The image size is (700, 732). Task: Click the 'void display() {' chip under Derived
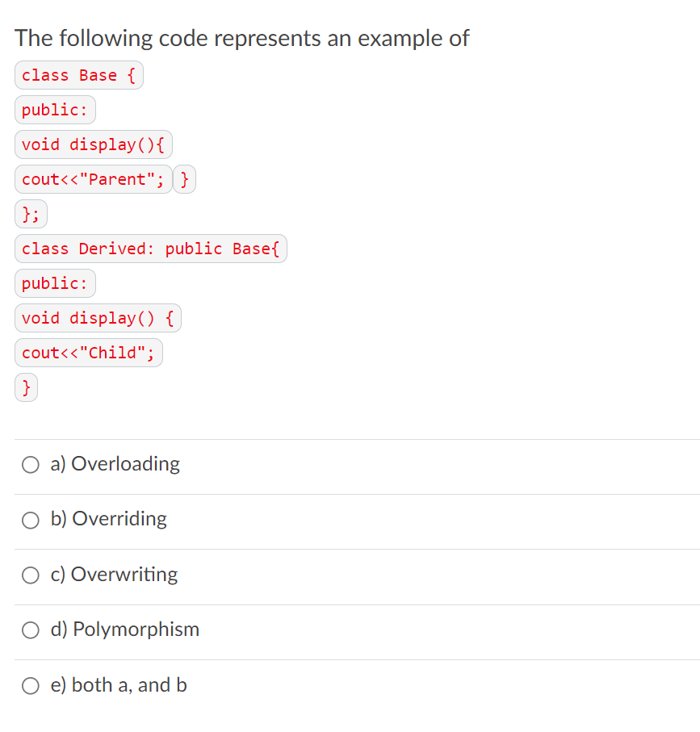click(98, 318)
